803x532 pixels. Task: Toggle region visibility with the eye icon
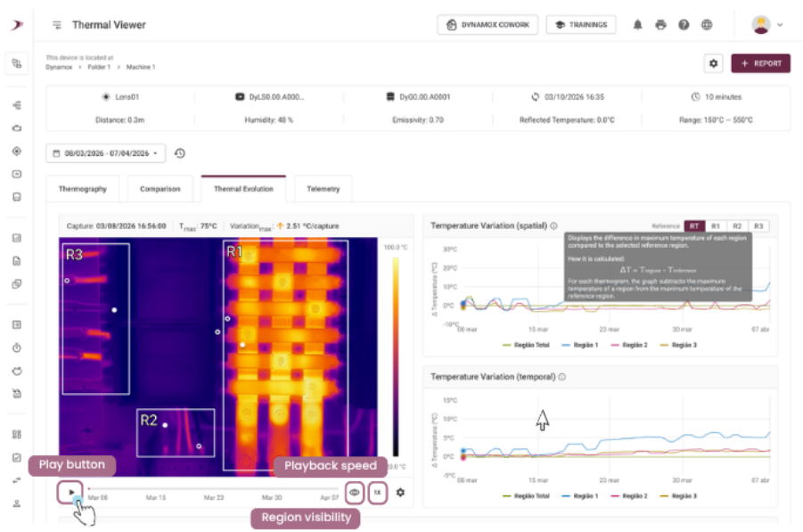tap(355, 493)
